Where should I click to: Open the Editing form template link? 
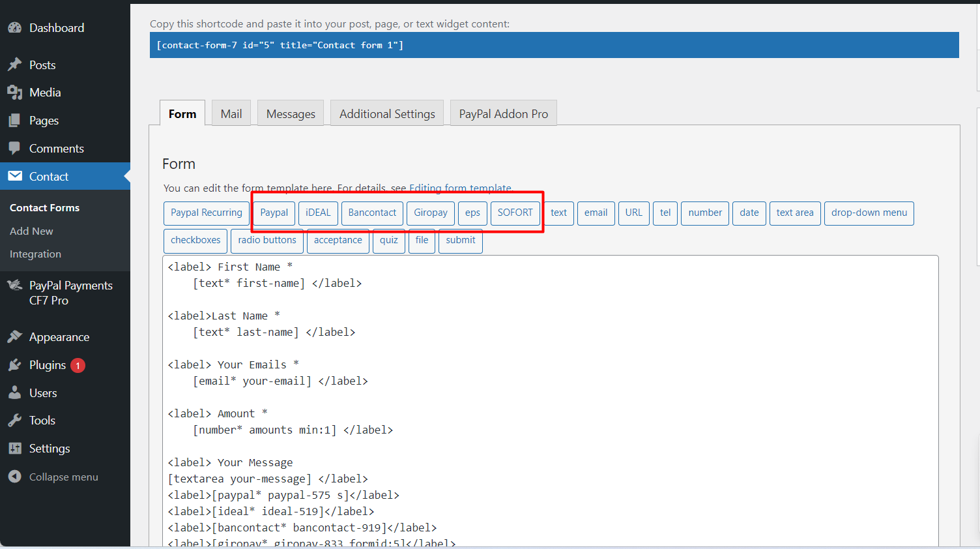460,188
